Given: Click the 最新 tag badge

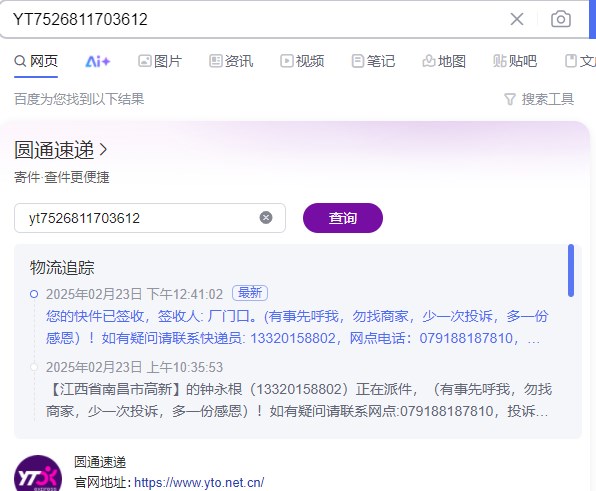Looking at the screenshot, I should (250, 293).
